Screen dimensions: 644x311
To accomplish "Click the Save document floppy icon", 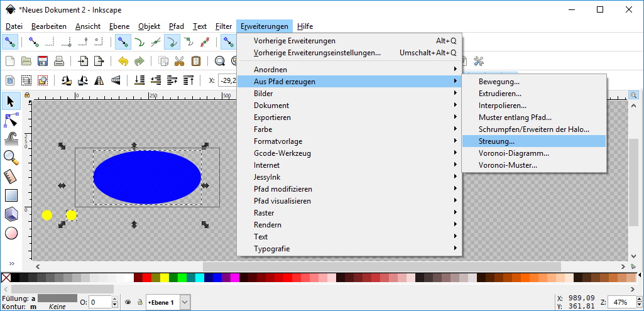I will [x=43, y=61].
